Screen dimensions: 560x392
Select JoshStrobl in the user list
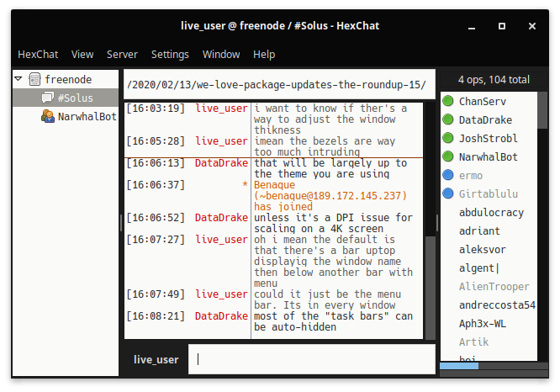click(x=489, y=138)
